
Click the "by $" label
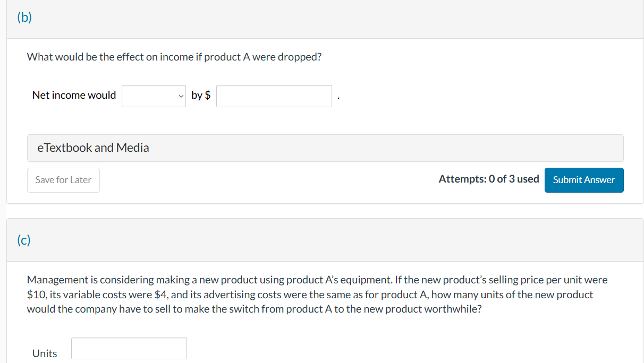(x=201, y=96)
